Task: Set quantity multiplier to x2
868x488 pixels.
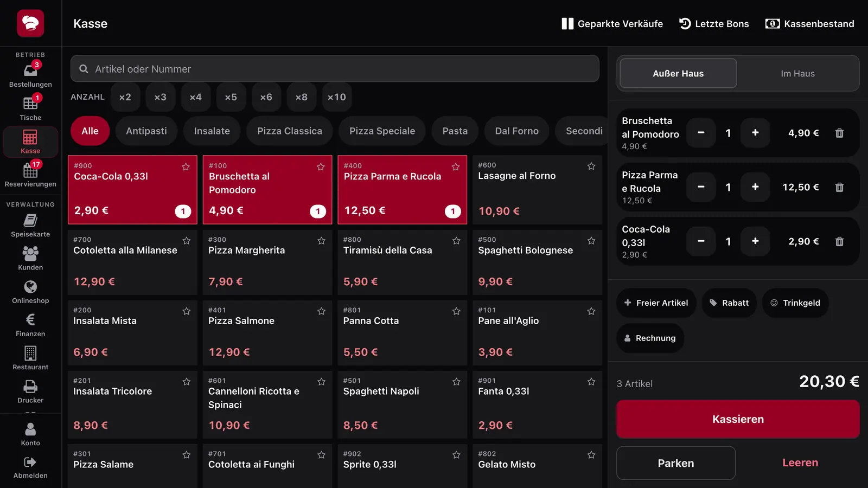Action: [x=125, y=97]
